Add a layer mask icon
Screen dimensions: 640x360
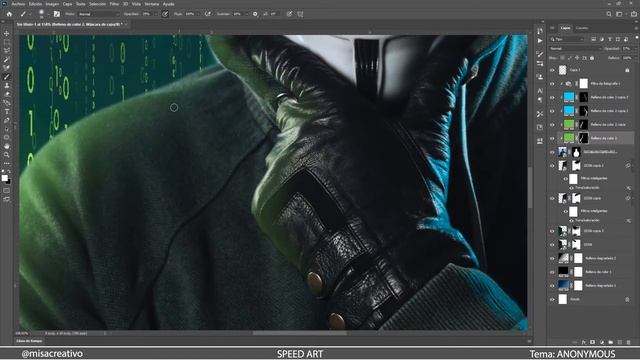click(x=593, y=342)
